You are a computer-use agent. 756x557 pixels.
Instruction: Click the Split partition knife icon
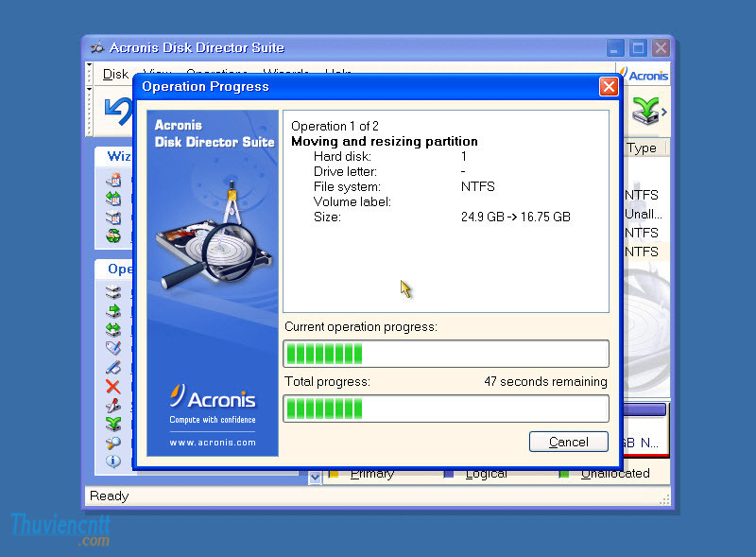click(x=113, y=405)
